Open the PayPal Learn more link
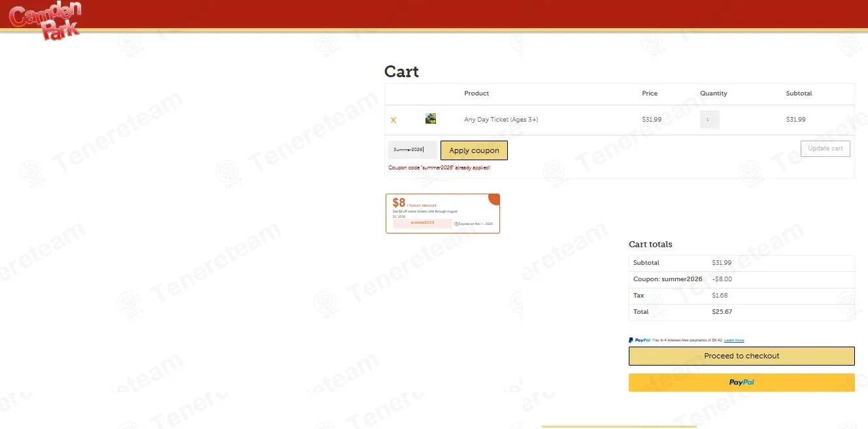The height and width of the screenshot is (429, 868). [x=734, y=340]
